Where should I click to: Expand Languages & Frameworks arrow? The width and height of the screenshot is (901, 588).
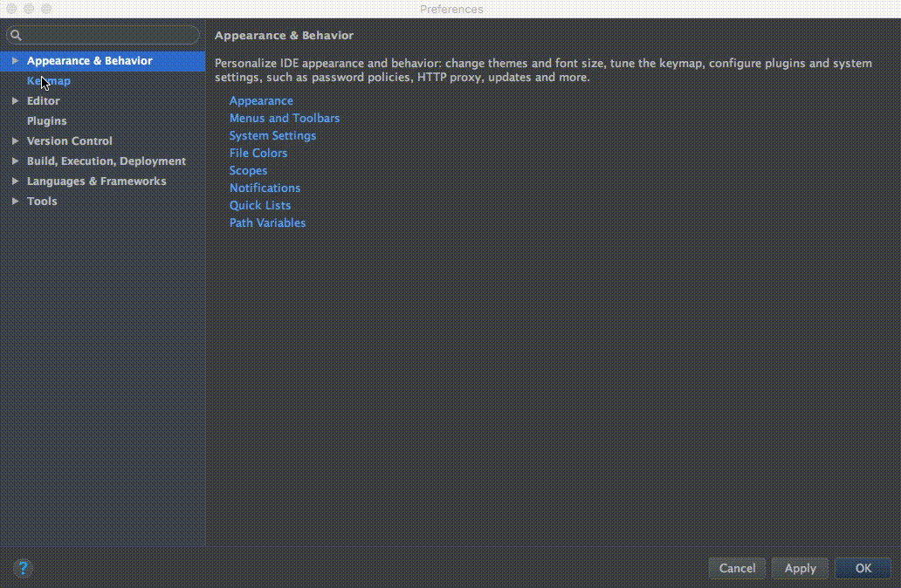click(x=16, y=181)
